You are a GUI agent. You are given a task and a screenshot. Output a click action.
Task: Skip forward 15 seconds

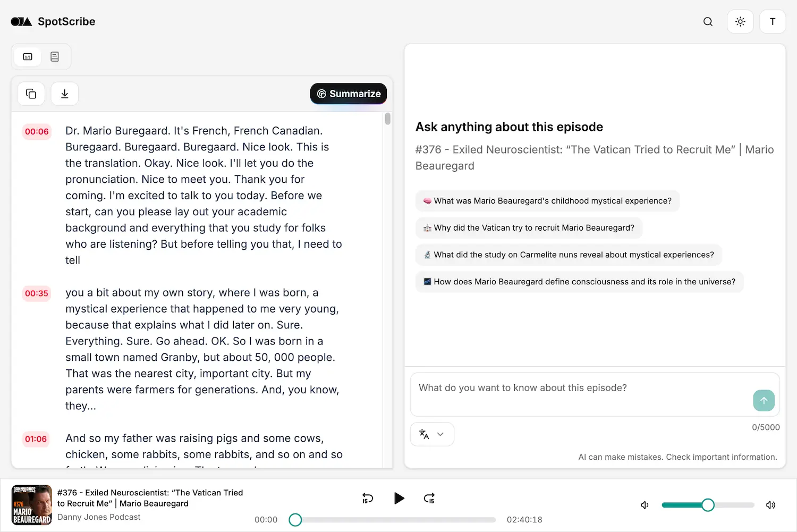429,499
